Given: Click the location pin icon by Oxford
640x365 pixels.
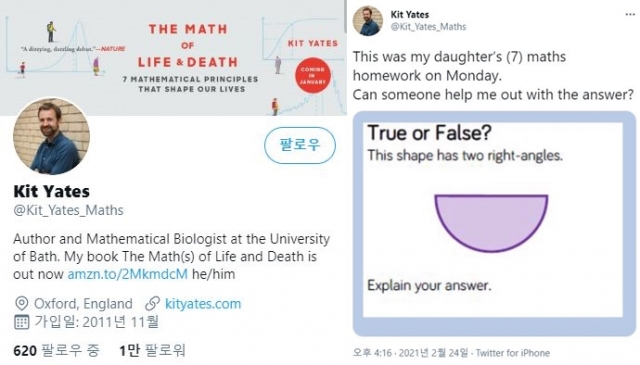Looking at the screenshot, I should tap(21, 304).
